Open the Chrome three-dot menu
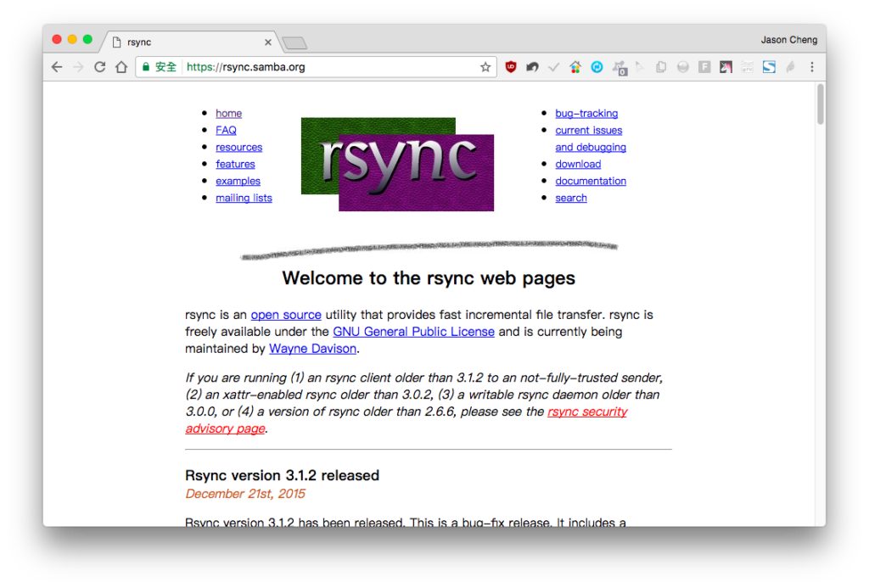869x588 pixels. point(812,67)
